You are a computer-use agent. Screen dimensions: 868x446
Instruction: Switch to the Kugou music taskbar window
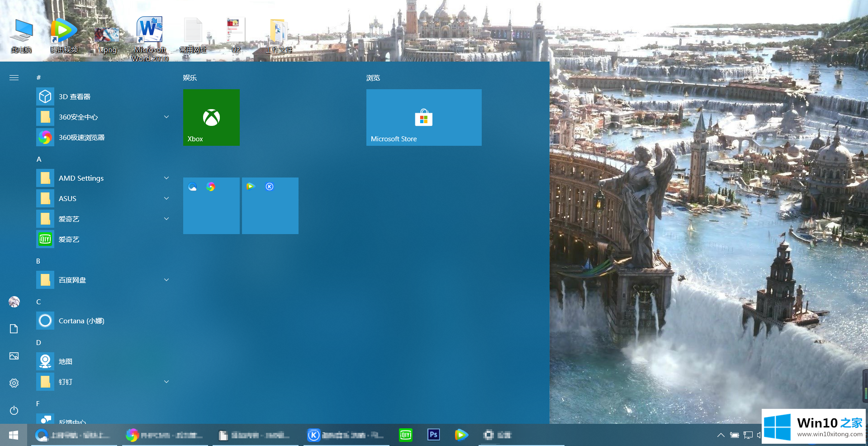[x=346, y=435]
